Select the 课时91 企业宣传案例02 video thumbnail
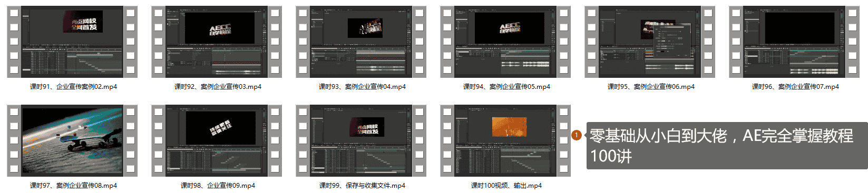 click(x=72, y=42)
